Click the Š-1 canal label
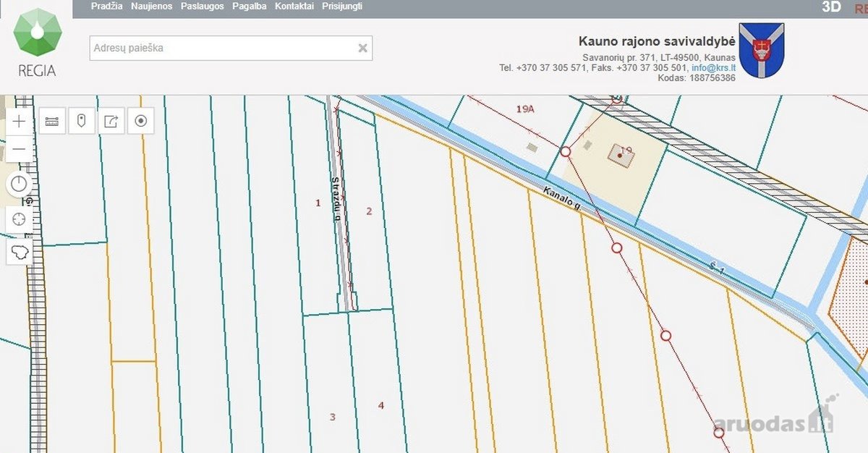The image size is (868, 453). (x=717, y=268)
